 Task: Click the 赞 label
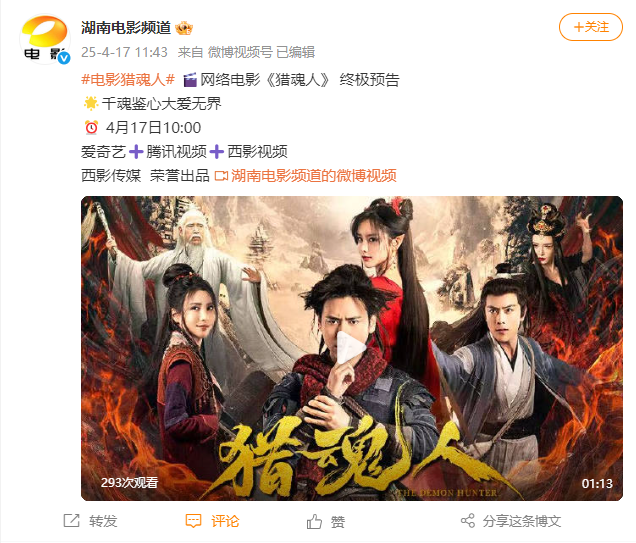(x=337, y=522)
